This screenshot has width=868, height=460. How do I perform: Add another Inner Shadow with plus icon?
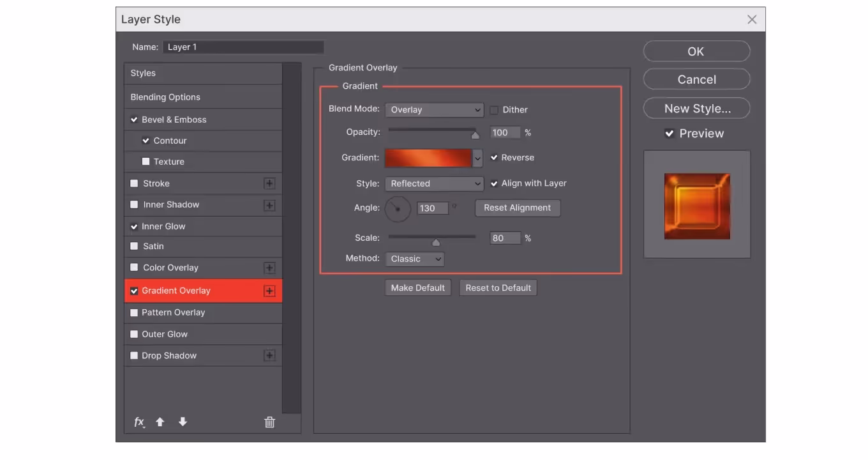[x=269, y=205]
